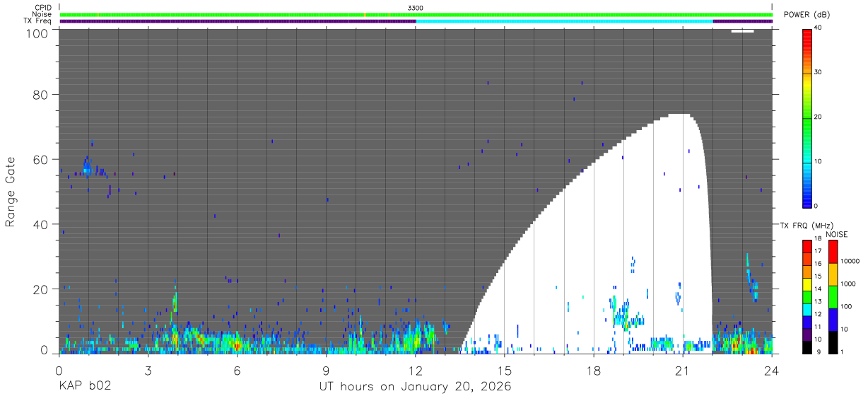Viewport: 868px width, 401px height.
Task: Select the cyan 12 MHz band in TX FRQ bar
Action: (x=807, y=310)
